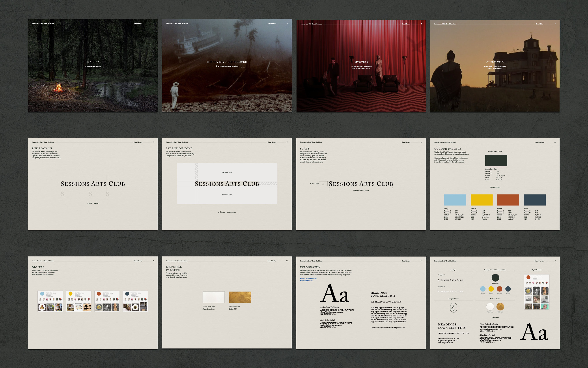Open the Raleway Download link
The height and width of the screenshot is (368, 588).
[307, 281]
